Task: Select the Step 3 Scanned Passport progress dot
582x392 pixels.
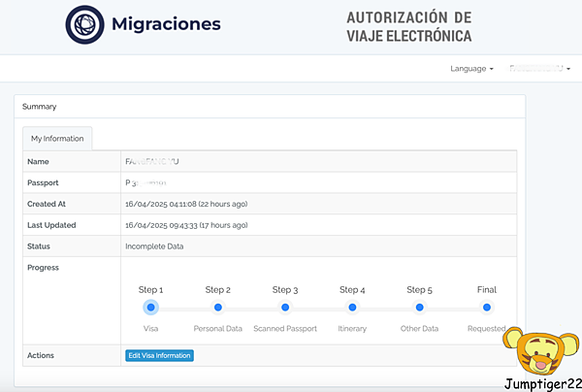Action: click(285, 308)
